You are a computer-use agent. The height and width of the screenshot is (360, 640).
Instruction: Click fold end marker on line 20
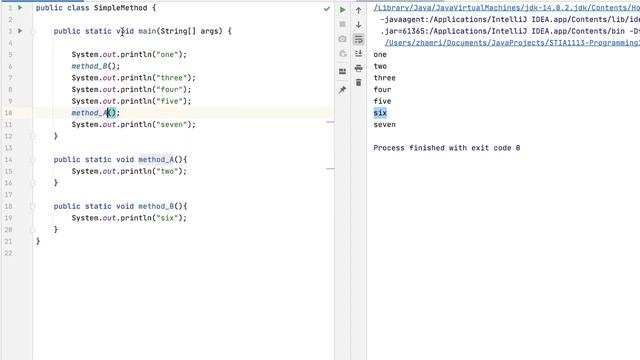point(33,229)
